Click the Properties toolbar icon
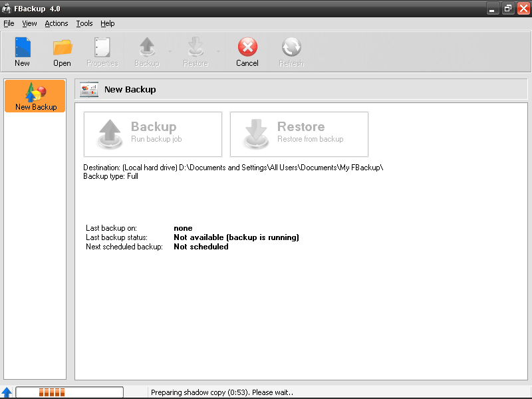Viewport: 532px width, 399px height. pos(102,52)
